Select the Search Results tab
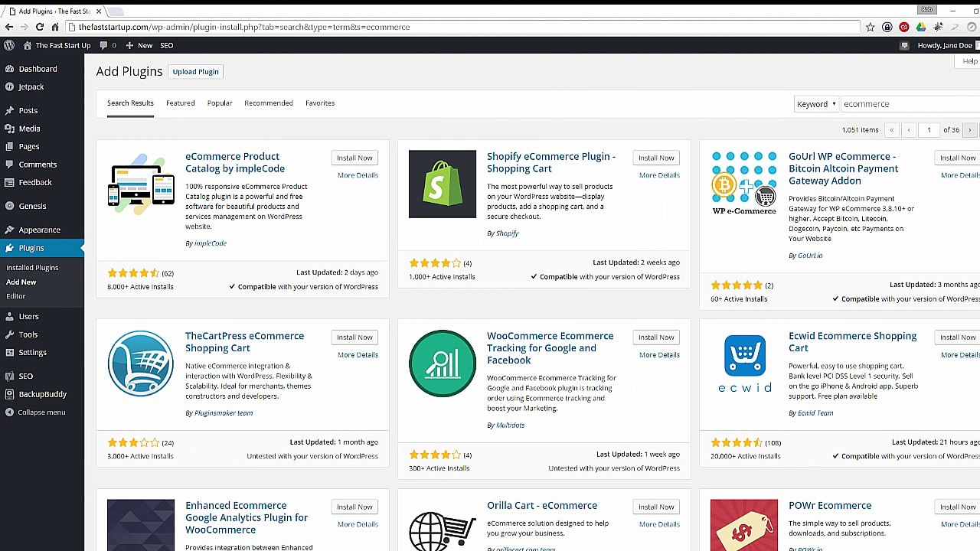Image resolution: width=980 pixels, height=551 pixels. (x=130, y=103)
